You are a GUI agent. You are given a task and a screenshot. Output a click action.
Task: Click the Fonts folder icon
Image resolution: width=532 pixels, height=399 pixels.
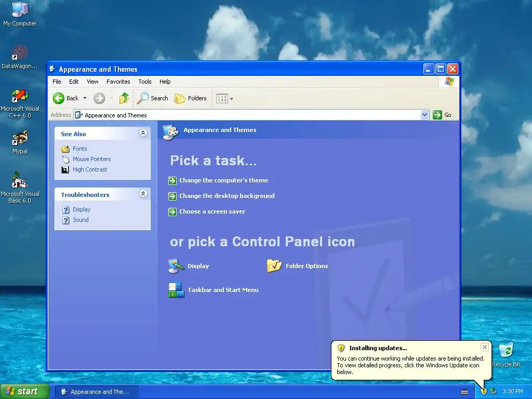point(65,149)
